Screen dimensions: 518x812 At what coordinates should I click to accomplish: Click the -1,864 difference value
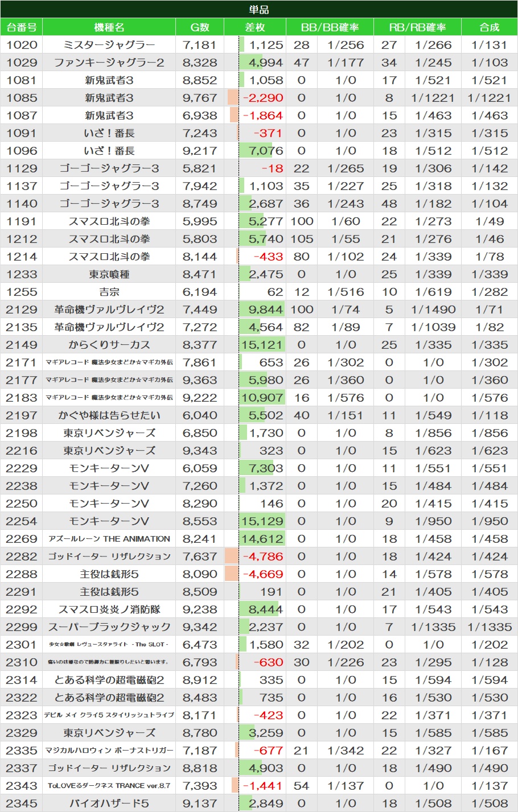click(x=263, y=116)
